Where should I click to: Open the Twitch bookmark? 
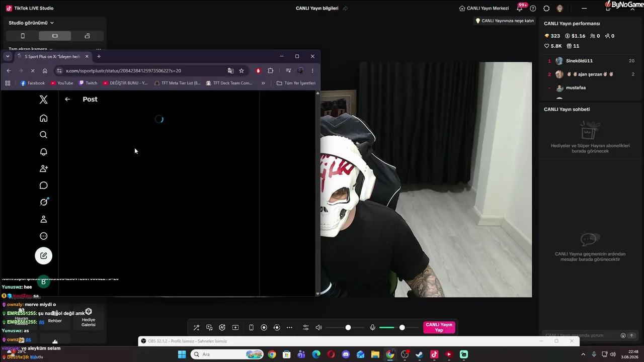coord(88,83)
